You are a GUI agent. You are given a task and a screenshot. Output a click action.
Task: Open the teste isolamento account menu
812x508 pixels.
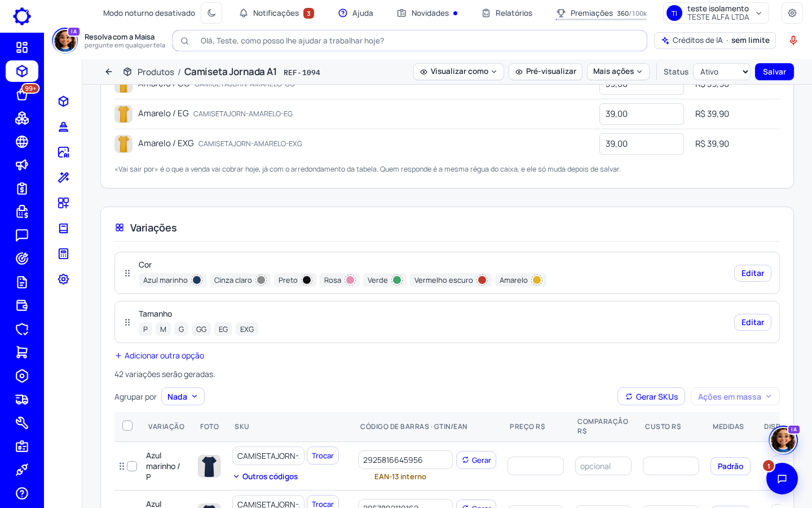[x=716, y=13]
